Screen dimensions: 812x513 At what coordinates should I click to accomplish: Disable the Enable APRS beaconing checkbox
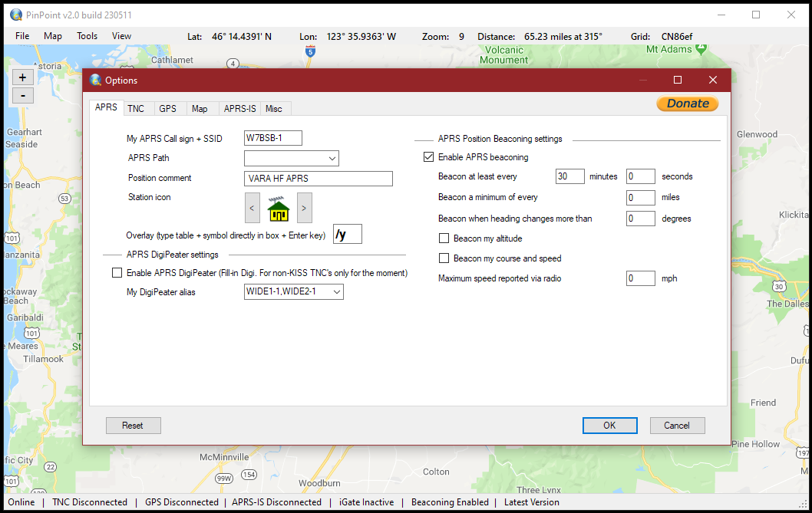point(428,156)
